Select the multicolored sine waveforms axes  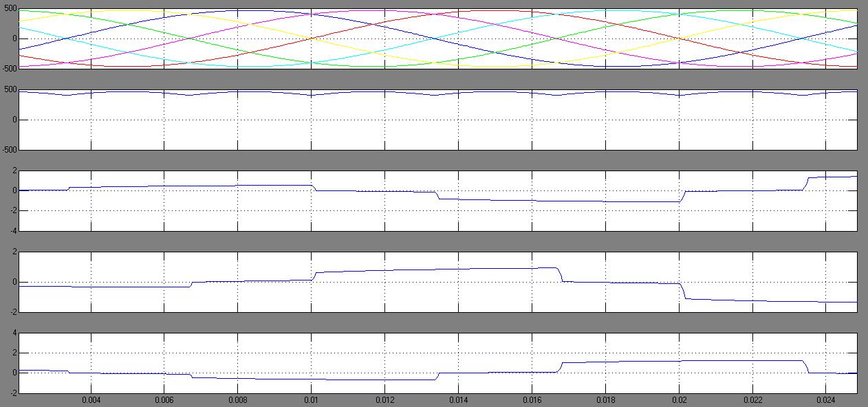click(x=437, y=38)
